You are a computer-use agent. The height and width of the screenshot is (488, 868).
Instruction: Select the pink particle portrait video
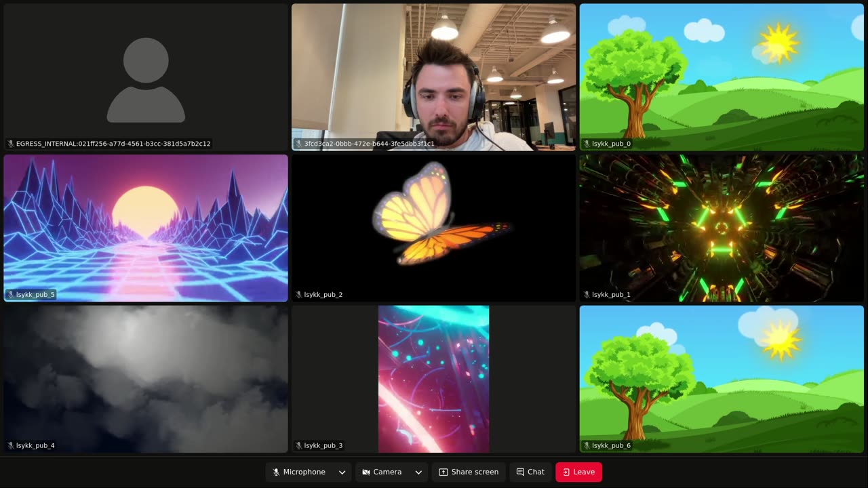(434, 379)
